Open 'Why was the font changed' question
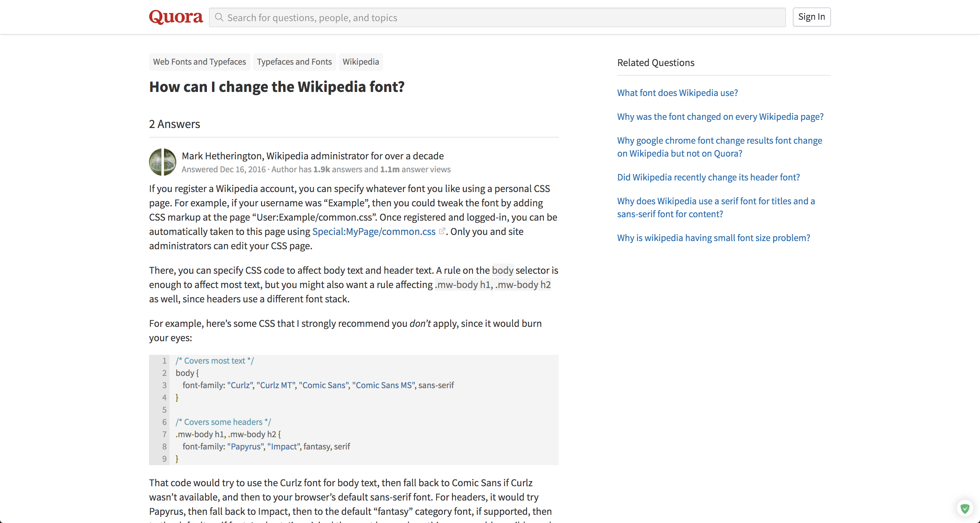Screen dimensions: 980x523 coord(720,116)
